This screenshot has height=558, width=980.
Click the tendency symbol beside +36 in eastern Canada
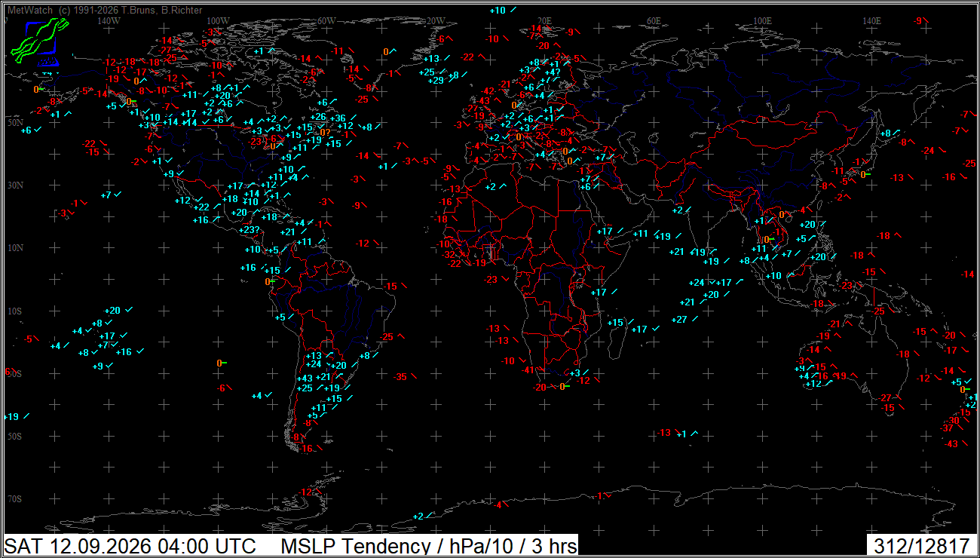(x=353, y=118)
